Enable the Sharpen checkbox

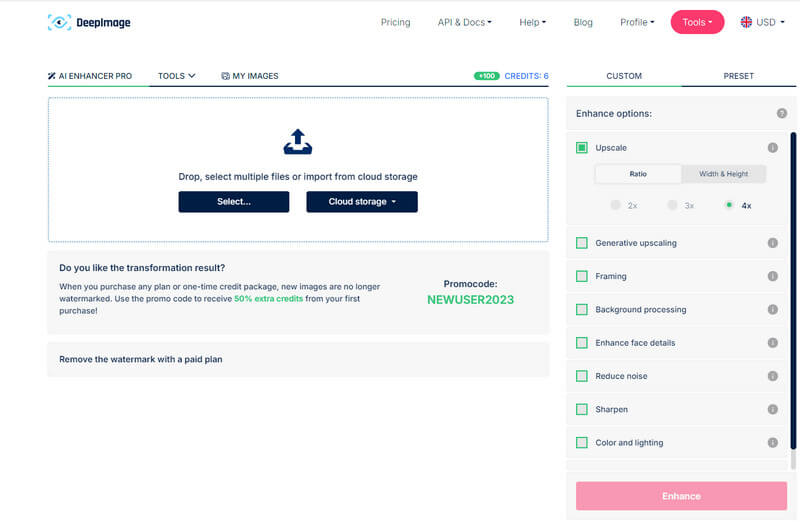click(x=582, y=409)
